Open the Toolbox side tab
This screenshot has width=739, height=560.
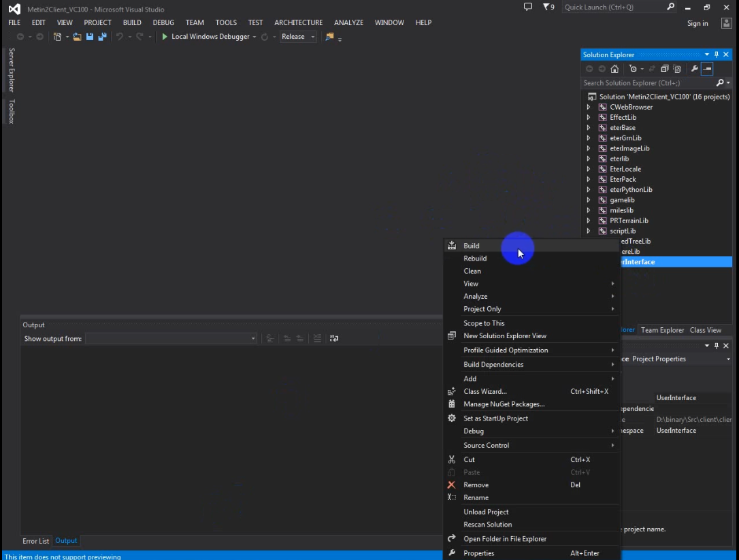point(12,112)
